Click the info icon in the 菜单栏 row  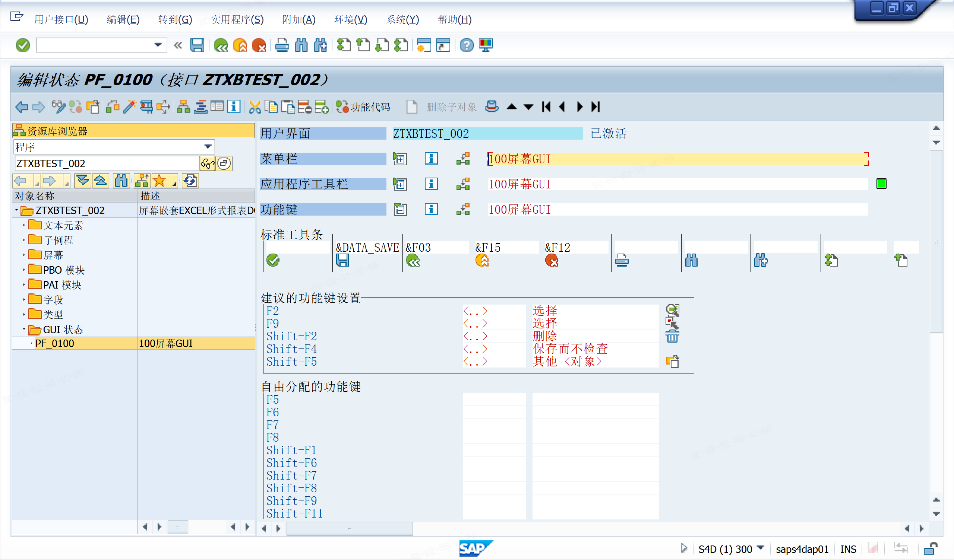(x=431, y=159)
